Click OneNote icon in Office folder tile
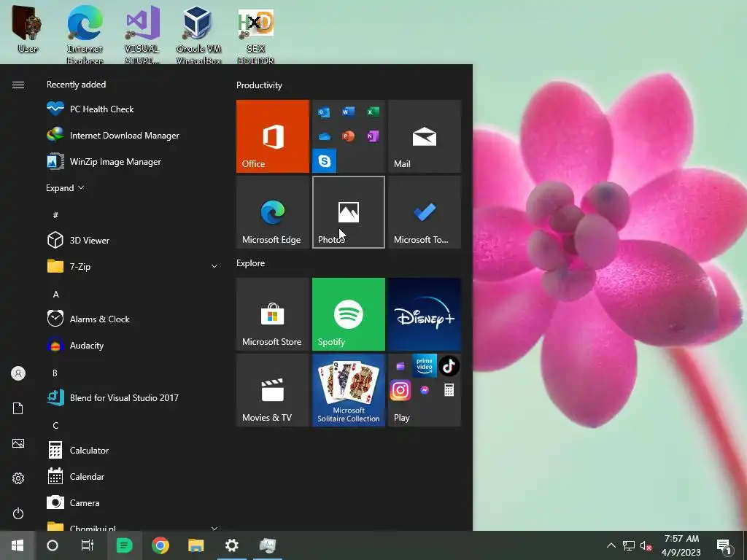 pos(373,136)
